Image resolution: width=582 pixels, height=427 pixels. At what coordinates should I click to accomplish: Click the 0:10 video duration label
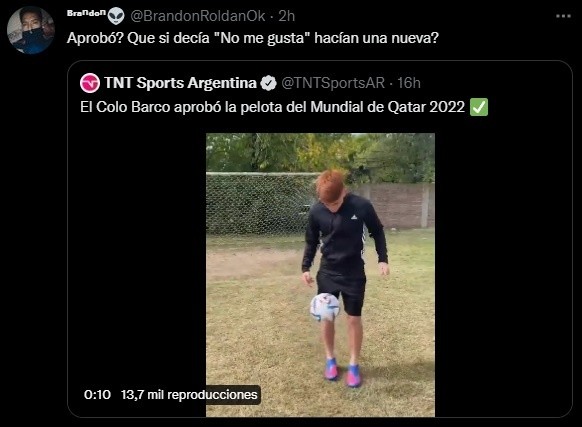click(97, 394)
